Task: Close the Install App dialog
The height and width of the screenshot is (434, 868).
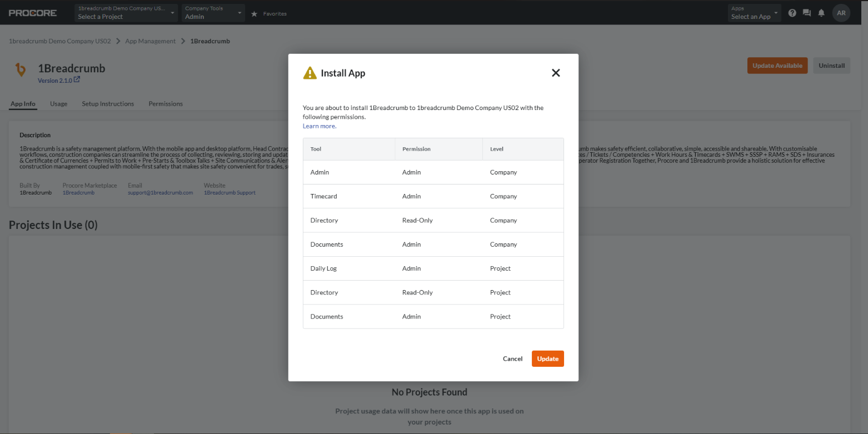Action: 555,73
